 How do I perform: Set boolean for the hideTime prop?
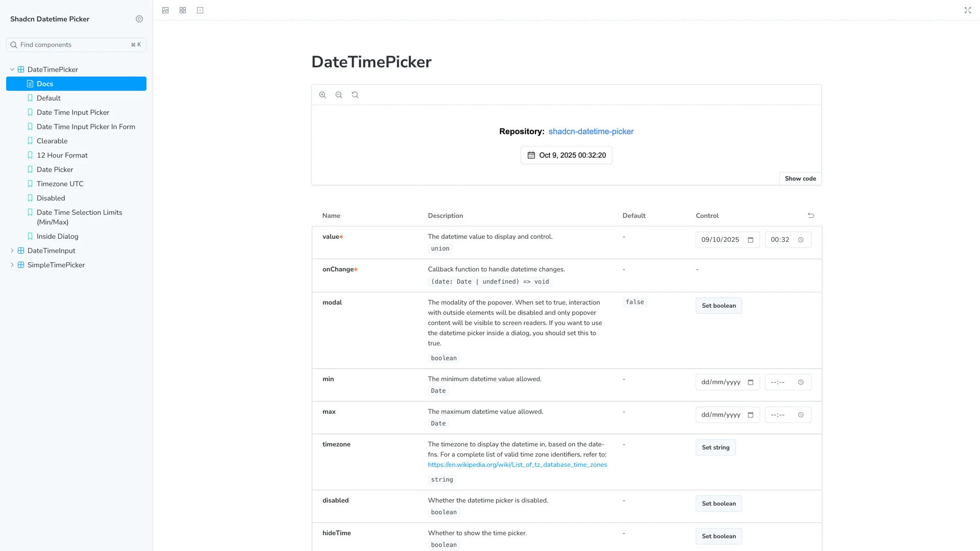719,536
